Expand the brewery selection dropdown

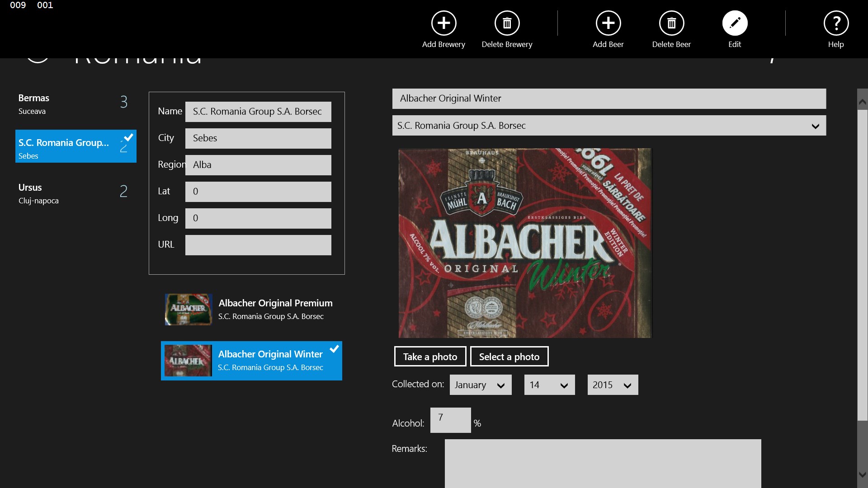(x=815, y=126)
